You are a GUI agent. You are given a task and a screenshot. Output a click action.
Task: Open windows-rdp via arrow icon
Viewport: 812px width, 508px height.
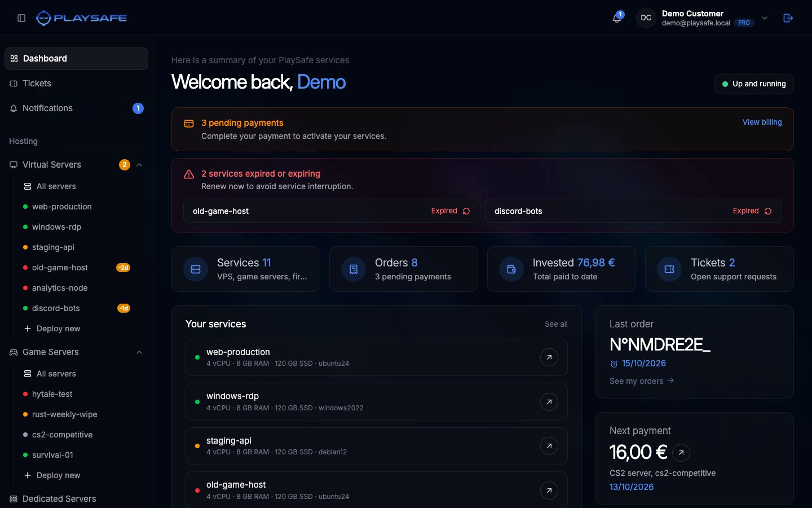click(549, 402)
